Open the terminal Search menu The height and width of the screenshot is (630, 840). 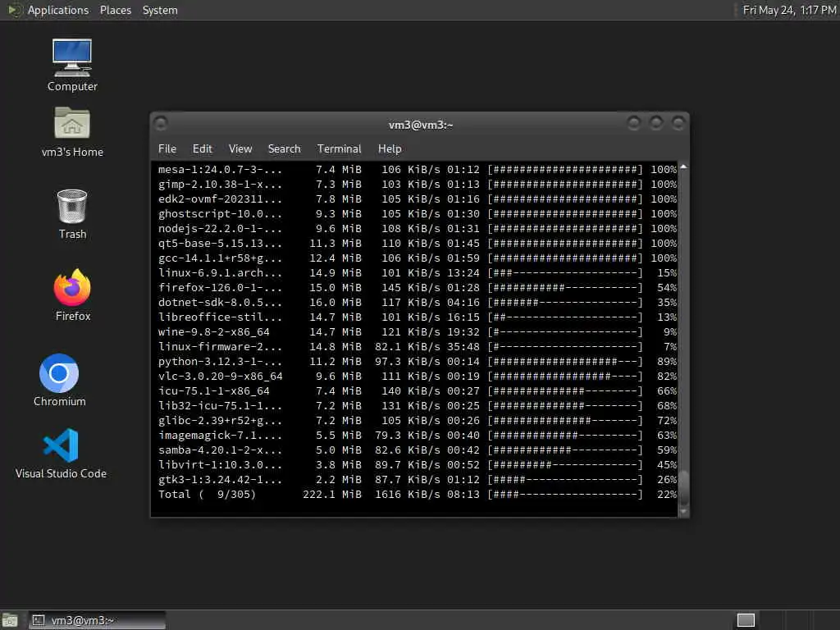(x=284, y=148)
